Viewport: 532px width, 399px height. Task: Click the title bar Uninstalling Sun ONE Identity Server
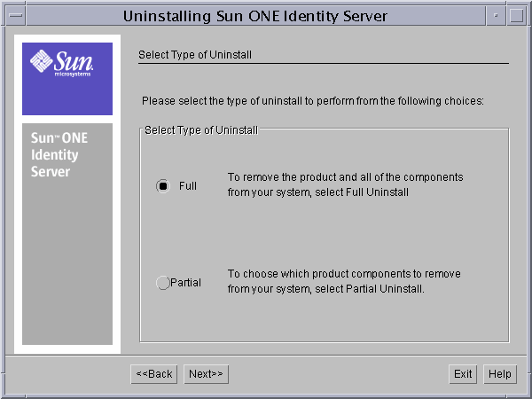255,16
